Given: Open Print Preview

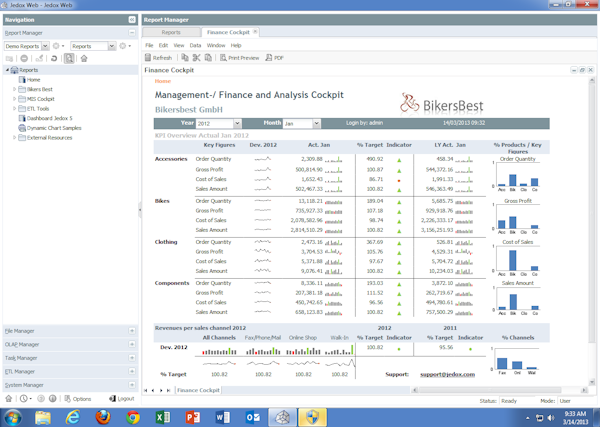Looking at the screenshot, I should (240, 58).
